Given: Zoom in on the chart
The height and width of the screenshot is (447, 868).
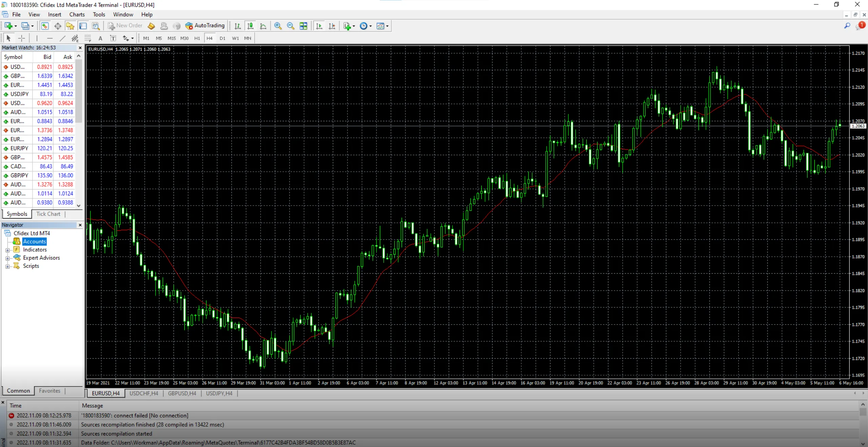Looking at the screenshot, I should pyautogui.click(x=278, y=26).
